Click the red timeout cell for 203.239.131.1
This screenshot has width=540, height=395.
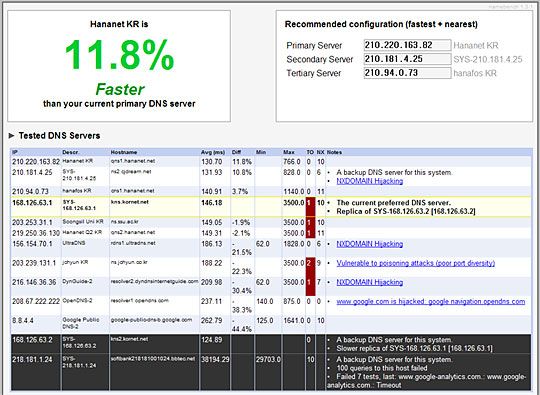pos(310,267)
